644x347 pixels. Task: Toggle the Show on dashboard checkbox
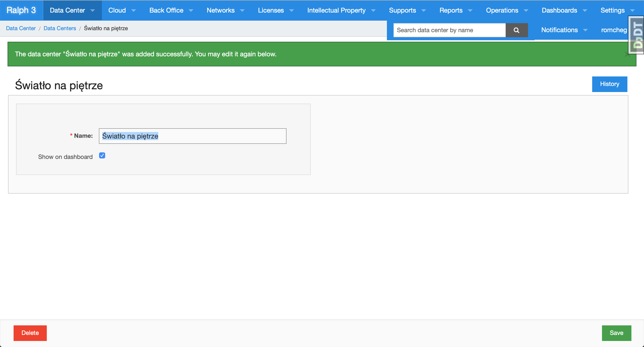click(102, 156)
